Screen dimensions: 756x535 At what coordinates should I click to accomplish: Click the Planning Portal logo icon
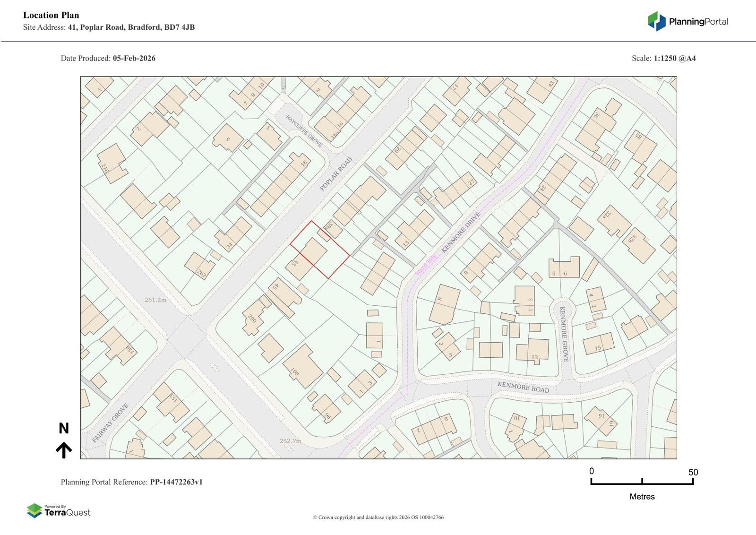tap(656, 21)
